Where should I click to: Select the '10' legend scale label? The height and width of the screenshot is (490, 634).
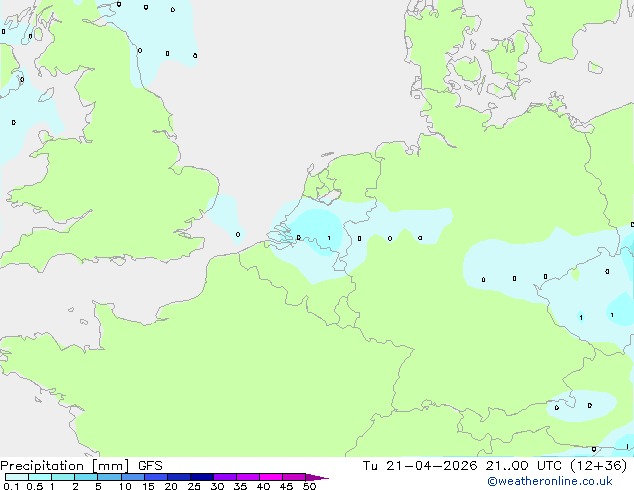tap(125, 486)
